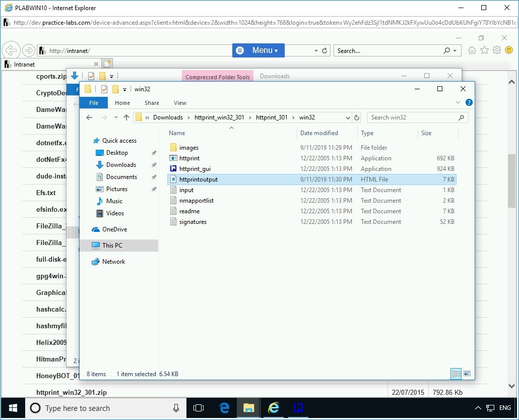The height and width of the screenshot is (420, 519).
Task: Click the favorites star in Internet Explorer
Action: (x=484, y=50)
